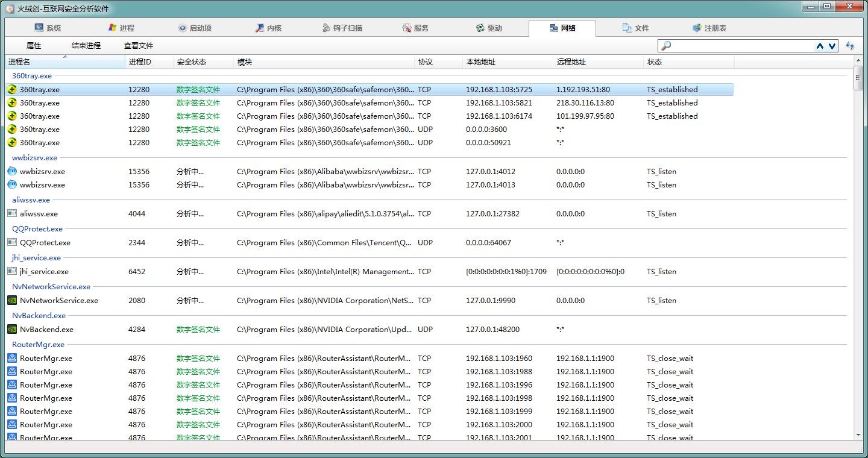Click the vertical scrollbar down arrow
The height and width of the screenshot is (458, 868).
(858, 434)
